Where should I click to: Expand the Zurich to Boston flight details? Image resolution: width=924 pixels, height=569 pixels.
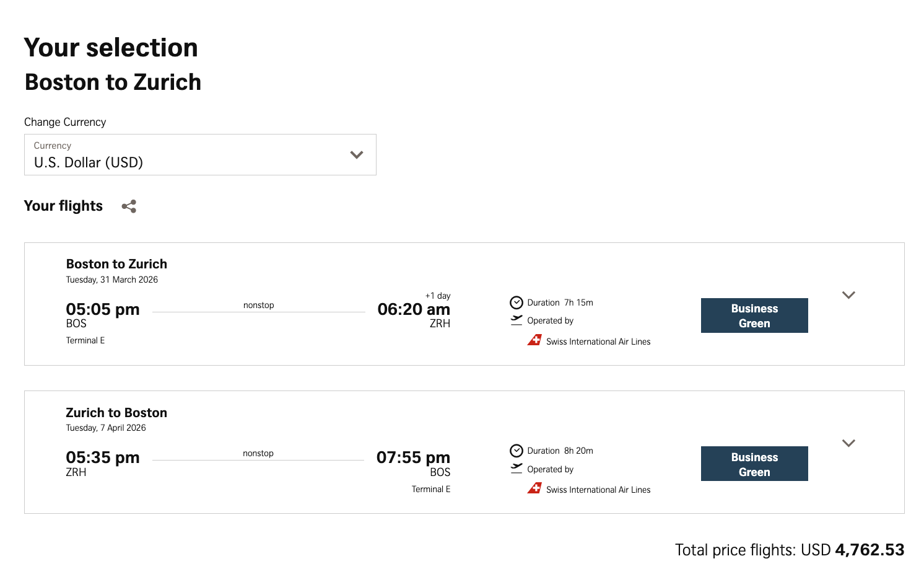[849, 443]
